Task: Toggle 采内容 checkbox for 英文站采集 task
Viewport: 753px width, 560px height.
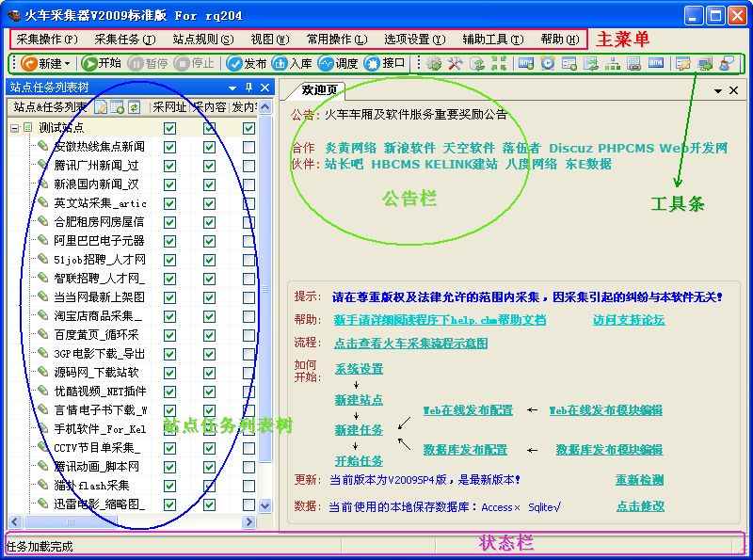Action: point(209,203)
